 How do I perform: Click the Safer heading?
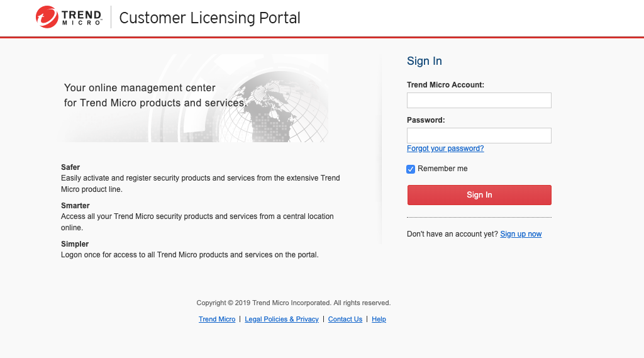pos(70,167)
